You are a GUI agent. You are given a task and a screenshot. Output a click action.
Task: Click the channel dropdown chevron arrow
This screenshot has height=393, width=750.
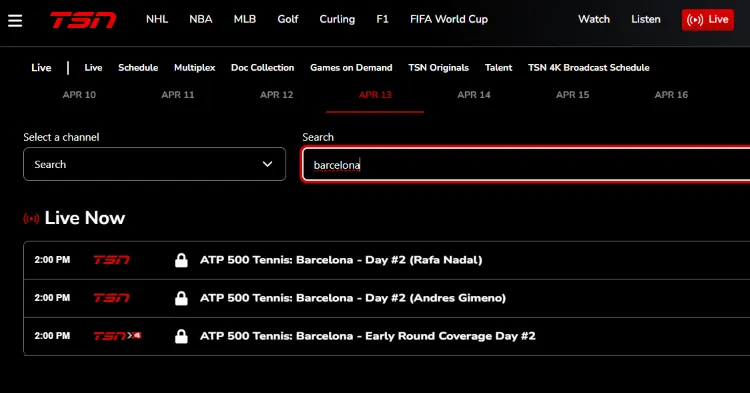pos(267,164)
